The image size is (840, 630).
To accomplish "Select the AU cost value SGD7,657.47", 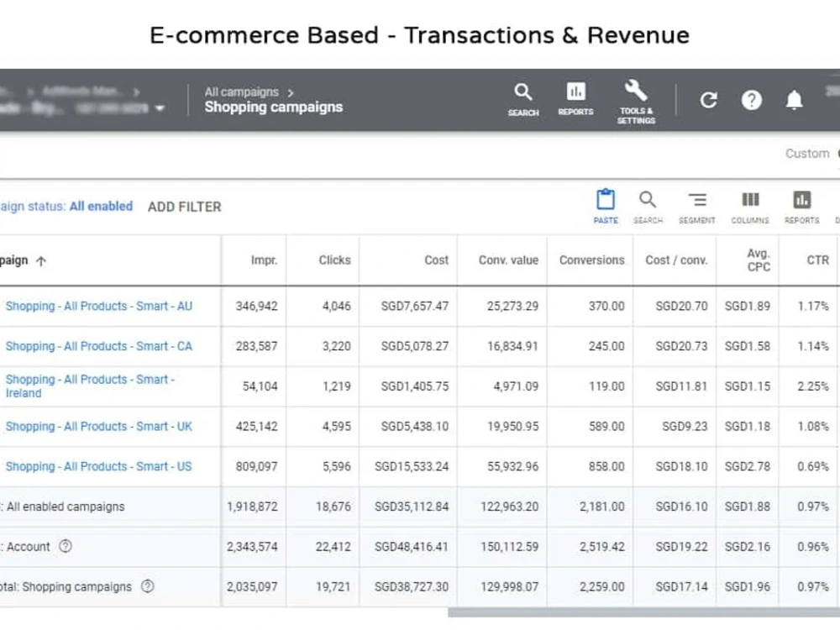I will 415,307.
